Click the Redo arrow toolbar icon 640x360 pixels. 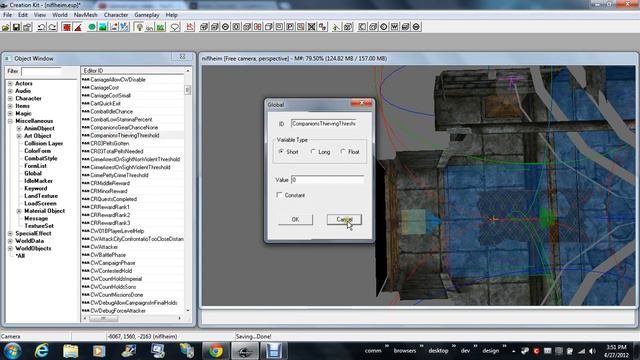[x=52, y=27]
